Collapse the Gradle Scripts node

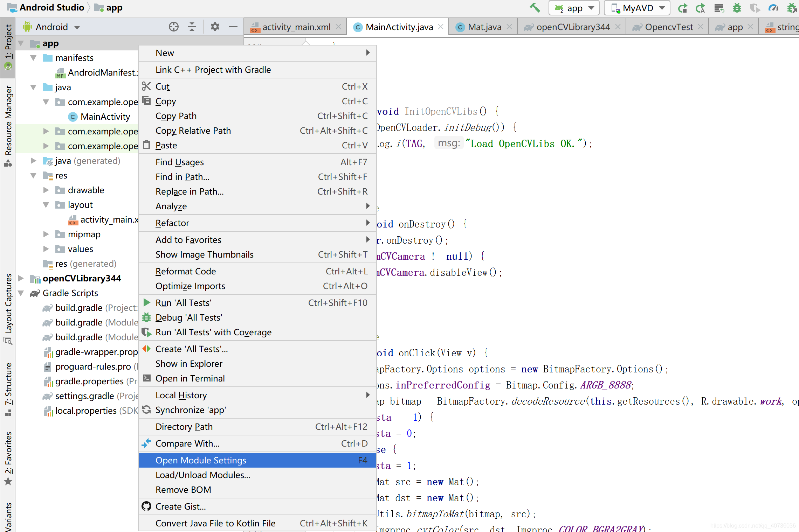point(21,293)
